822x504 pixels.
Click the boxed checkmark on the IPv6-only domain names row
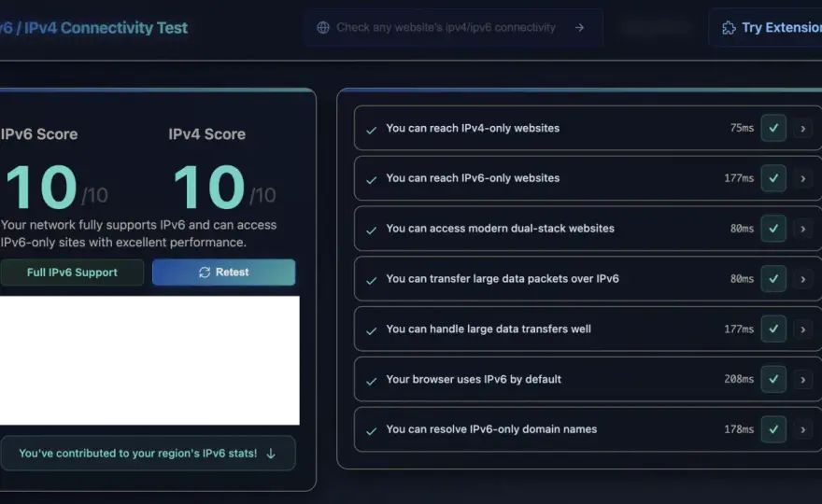(773, 429)
